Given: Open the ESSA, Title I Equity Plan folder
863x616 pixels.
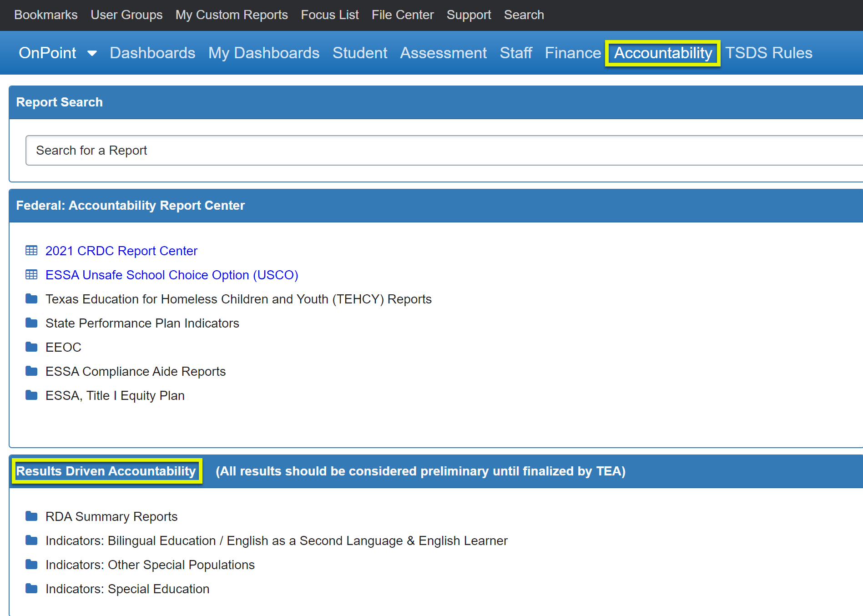Looking at the screenshot, I should 31,395.
